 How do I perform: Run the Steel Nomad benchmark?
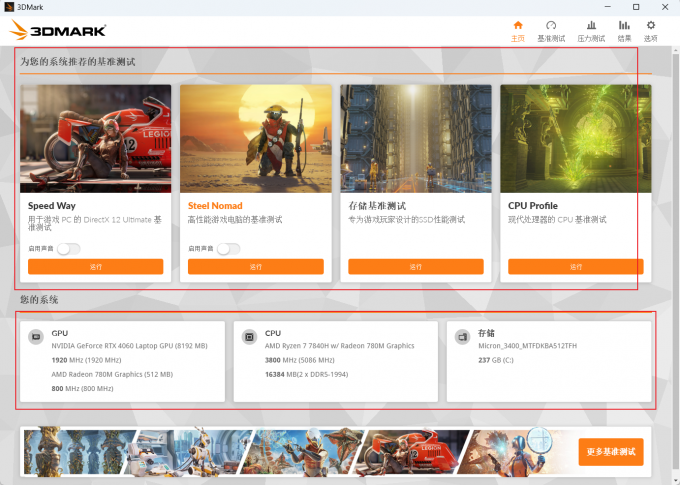[x=255, y=266]
